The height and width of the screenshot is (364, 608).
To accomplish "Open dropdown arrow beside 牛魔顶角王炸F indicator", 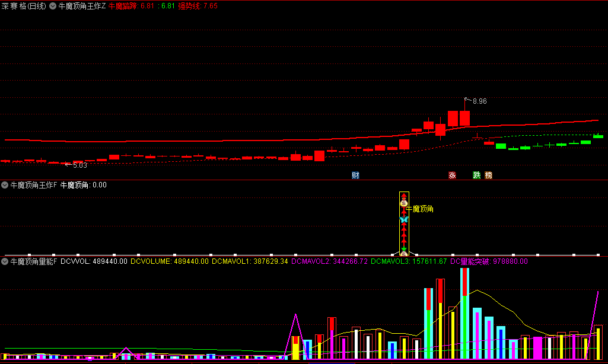I will pos(5,185).
